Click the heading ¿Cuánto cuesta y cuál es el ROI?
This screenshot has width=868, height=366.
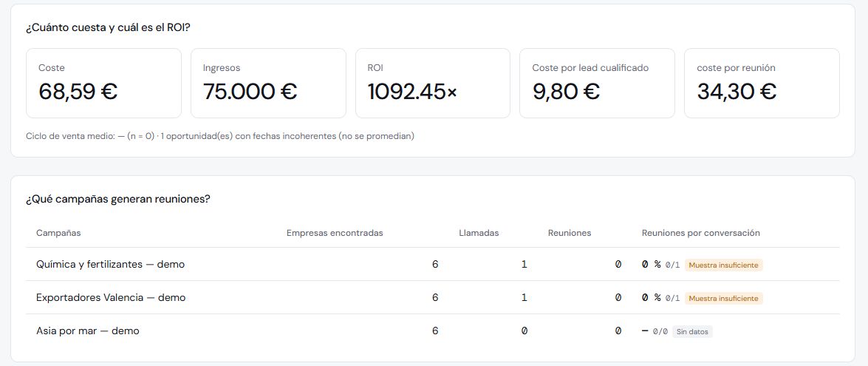108,27
